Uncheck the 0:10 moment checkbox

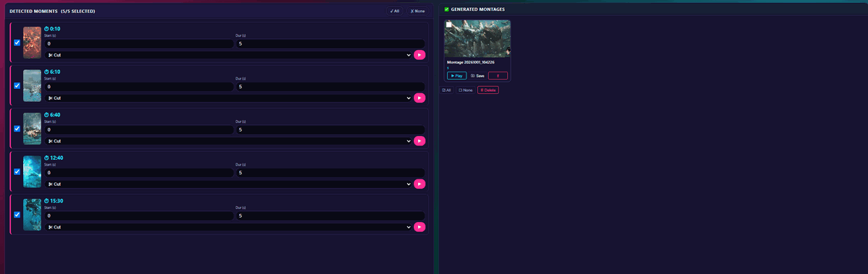(17, 43)
